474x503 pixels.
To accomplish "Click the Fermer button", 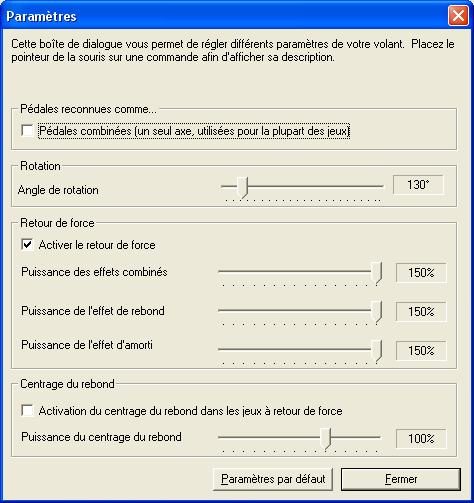I will [401, 479].
